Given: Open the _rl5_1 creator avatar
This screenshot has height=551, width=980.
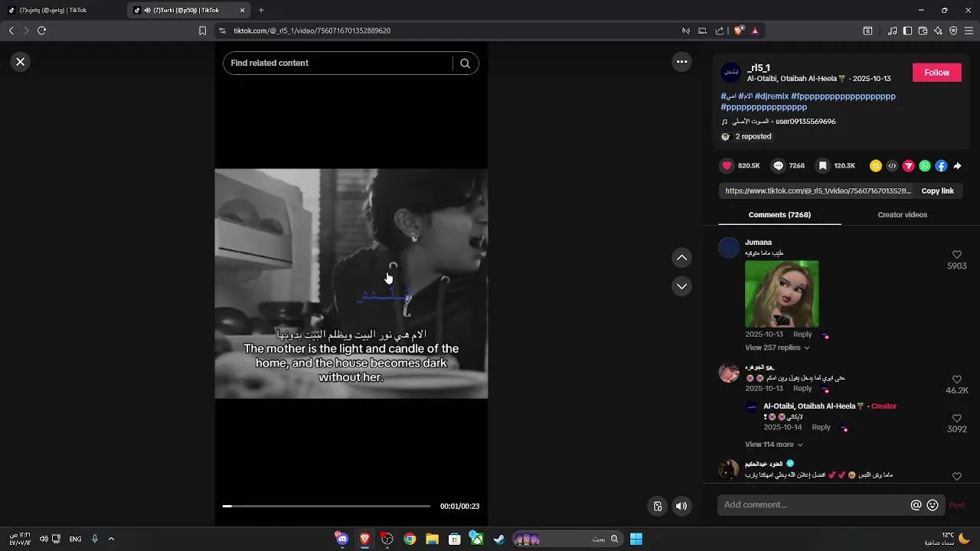Looking at the screenshot, I should [x=731, y=73].
